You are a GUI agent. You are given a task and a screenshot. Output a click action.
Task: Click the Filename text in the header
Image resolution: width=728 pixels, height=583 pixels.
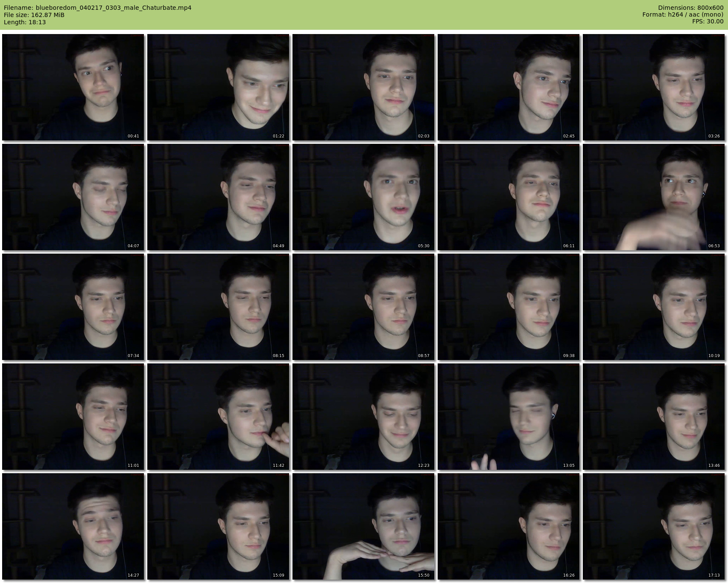point(97,8)
